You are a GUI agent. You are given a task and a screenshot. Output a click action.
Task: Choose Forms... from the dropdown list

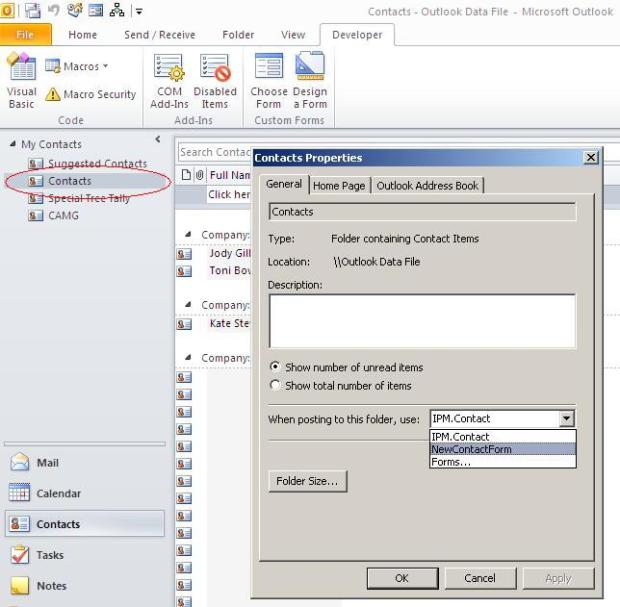pos(502,462)
